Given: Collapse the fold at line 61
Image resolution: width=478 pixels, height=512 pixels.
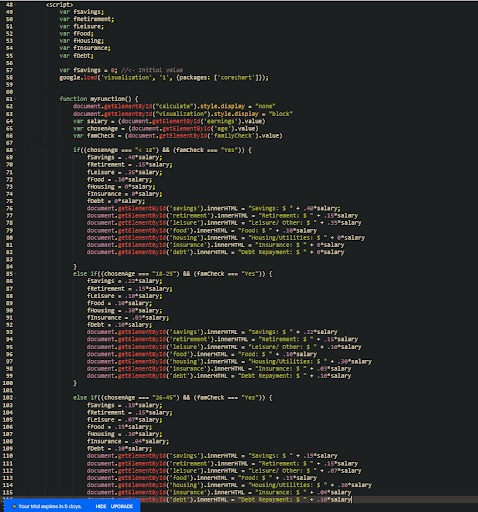Looking at the screenshot, I should pos(15,99).
